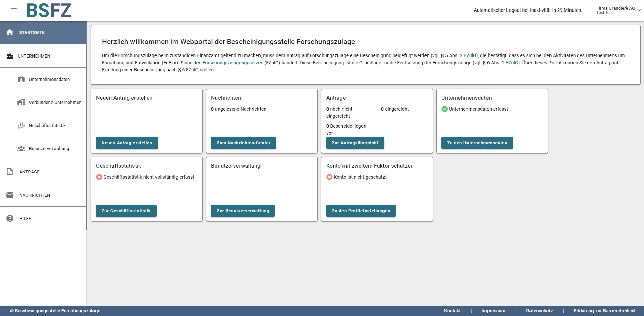Image resolution: width=644 pixels, height=316 pixels.
Task: Click green check icon for Unternehmensdaten erfasst
Action: [444, 109]
